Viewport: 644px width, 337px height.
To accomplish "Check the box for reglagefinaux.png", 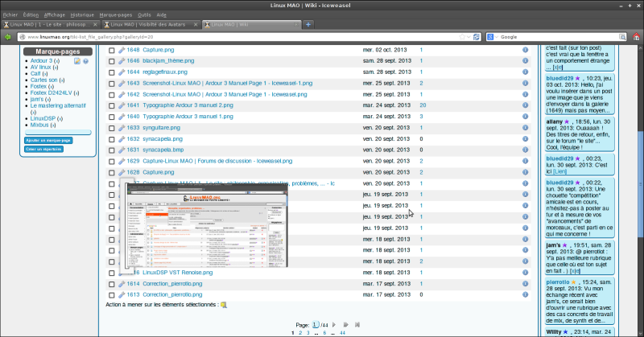I will click(x=111, y=72).
